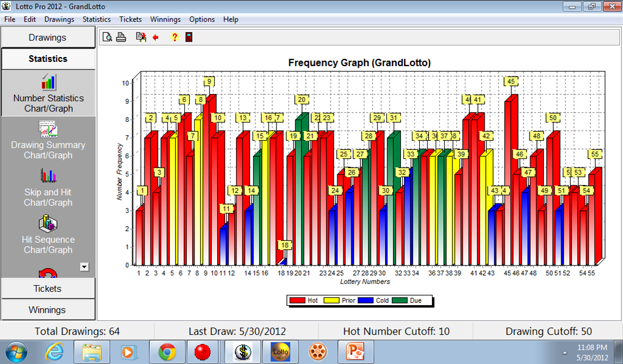623x364 pixels.
Task: Click the film reel taskbar icon
Action: click(317, 352)
